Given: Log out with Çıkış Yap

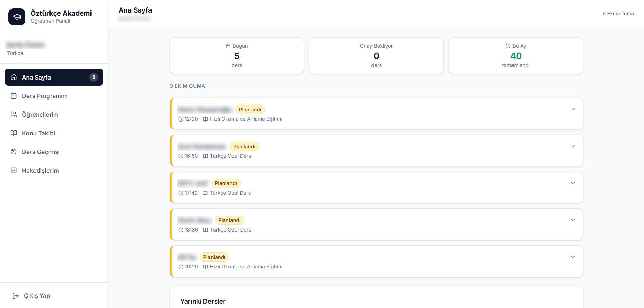Looking at the screenshot, I should click(54, 296).
